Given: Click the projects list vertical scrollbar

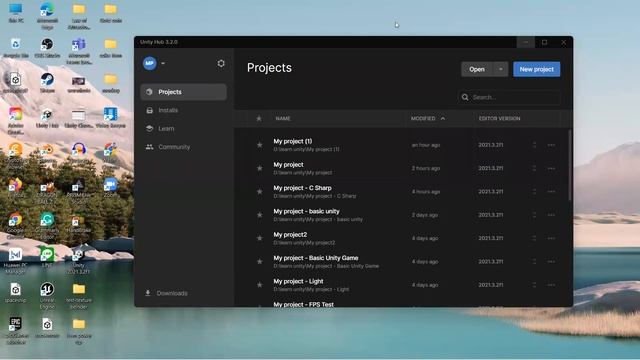Looking at the screenshot, I should tap(570, 165).
